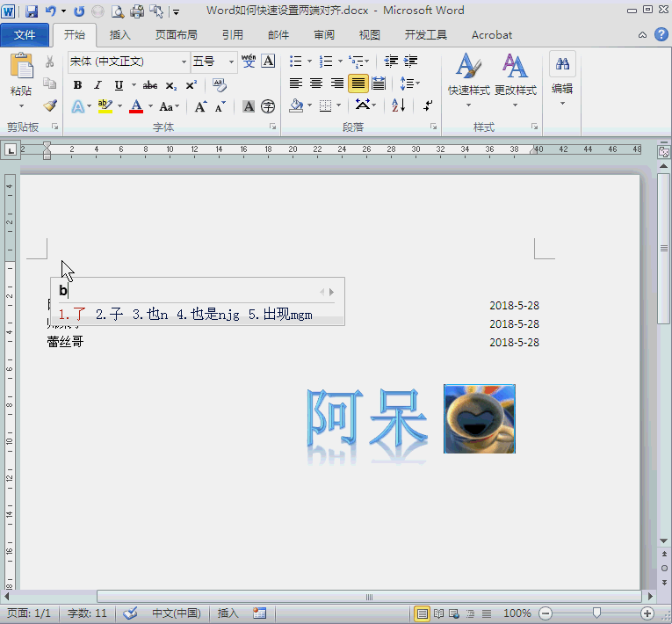Expand underline style dropdown arrow

tap(134, 85)
